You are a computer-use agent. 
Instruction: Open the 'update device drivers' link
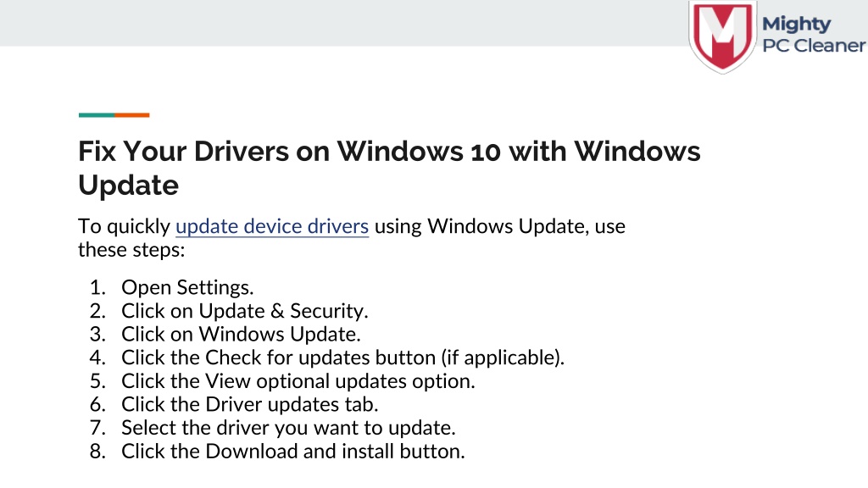[272, 226]
